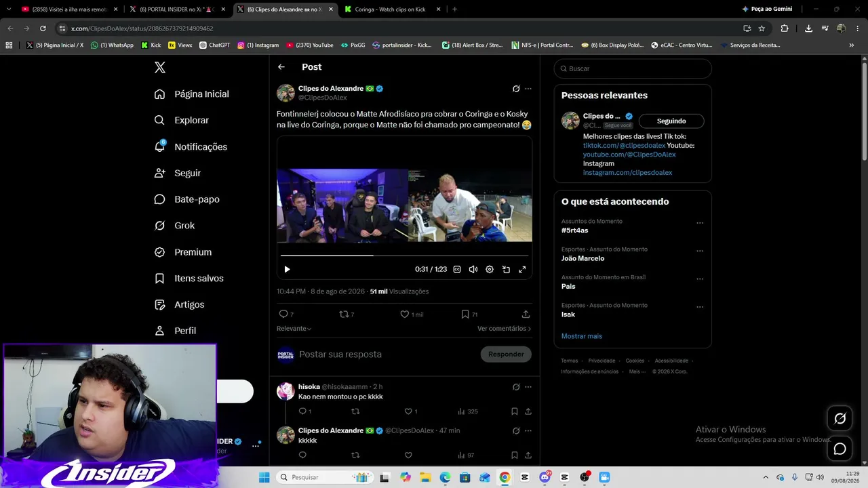
Task: Open Chrome in taskbar
Action: pyautogui.click(x=505, y=477)
